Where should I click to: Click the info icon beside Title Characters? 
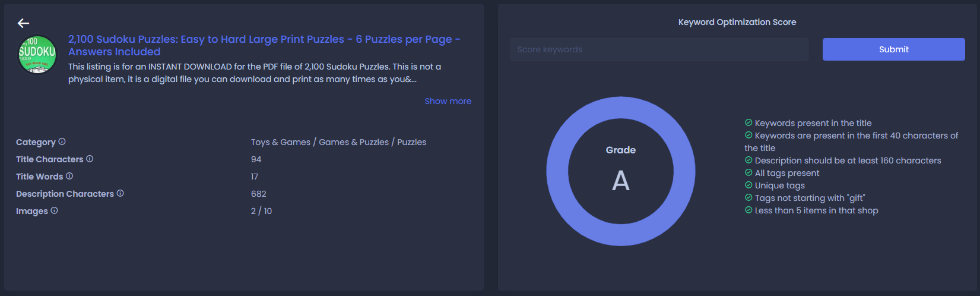coord(90,159)
